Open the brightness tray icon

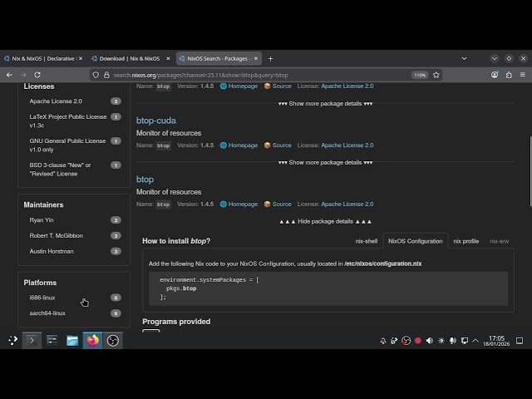441,341
